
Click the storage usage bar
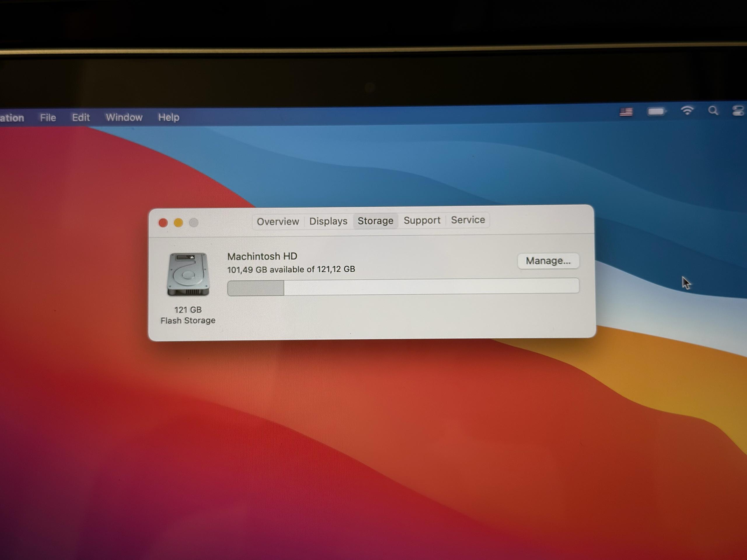click(403, 287)
